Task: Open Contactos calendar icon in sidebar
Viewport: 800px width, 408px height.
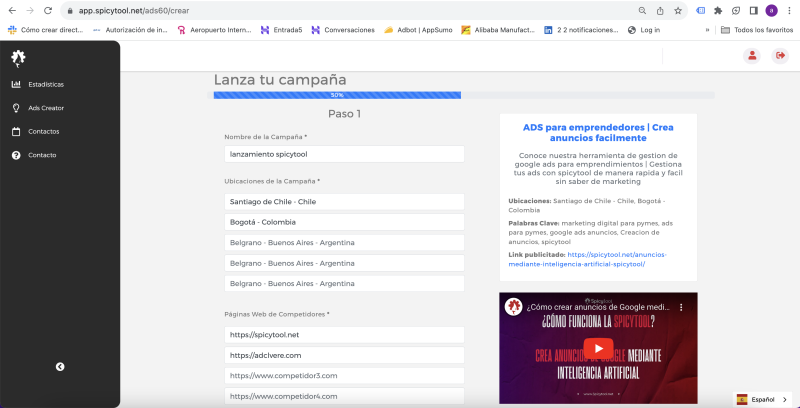Action: point(16,132)
